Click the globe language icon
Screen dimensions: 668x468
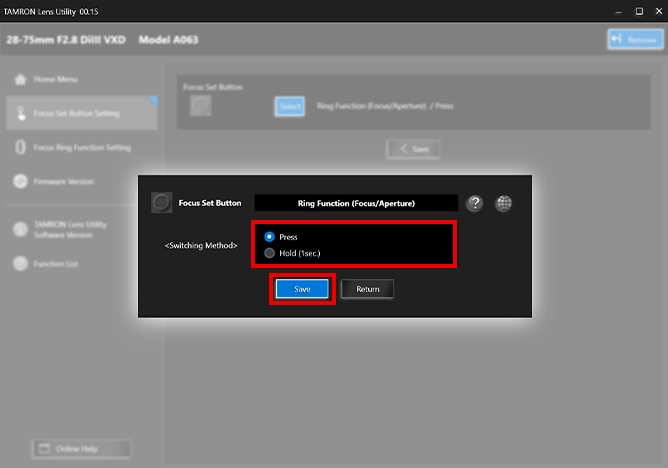click(x=504, y=203)
